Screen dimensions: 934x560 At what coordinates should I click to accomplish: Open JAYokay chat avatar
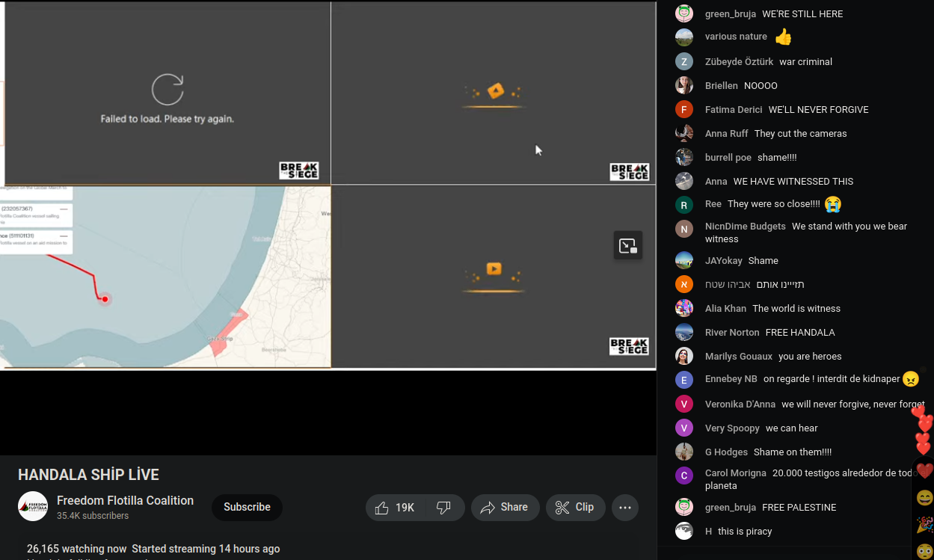click(x=684, y=260)
